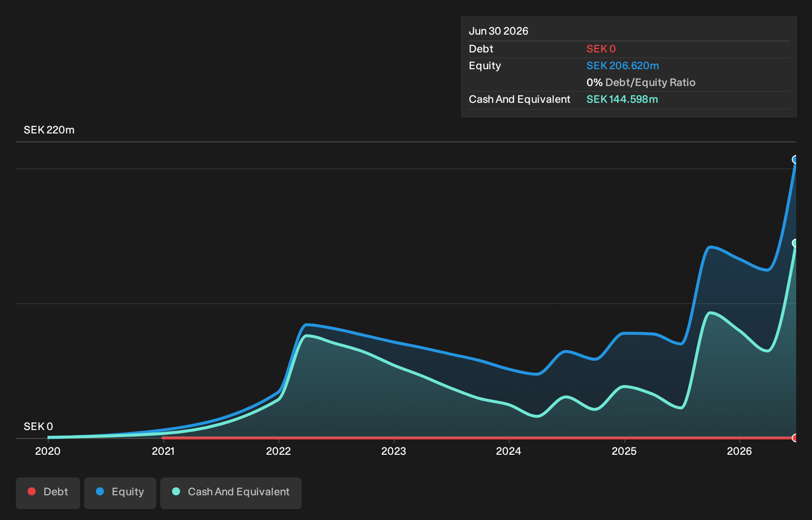Screen dimensions: 812x520
Task: Click the Jun 30 2026 tooltip date
Action: [498, 31]
